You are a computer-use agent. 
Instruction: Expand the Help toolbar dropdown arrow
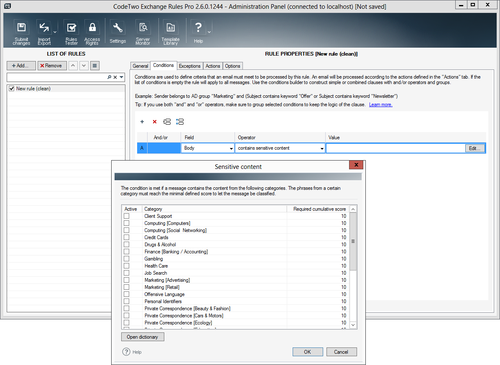(x=209, y=32)
